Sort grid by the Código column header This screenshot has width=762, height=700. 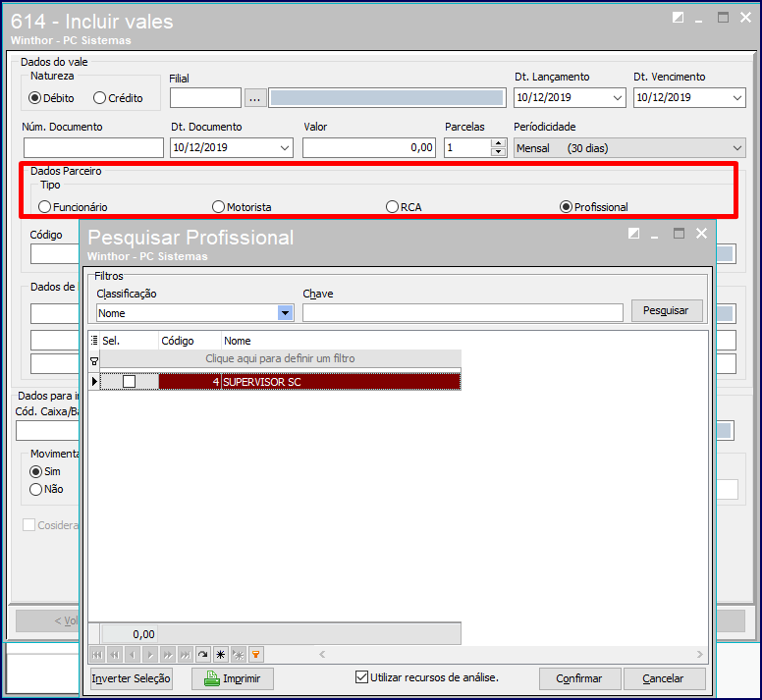pos(190,341)
